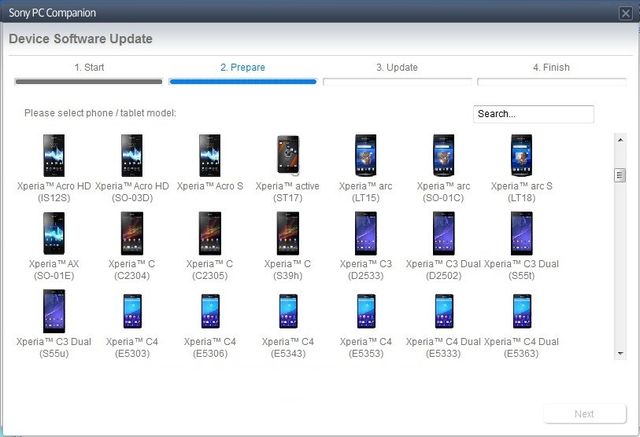Select the Xperia arc (SO-01C) phone image
The width and height of the screenshot is (640, 437).
tap(444, 155)
